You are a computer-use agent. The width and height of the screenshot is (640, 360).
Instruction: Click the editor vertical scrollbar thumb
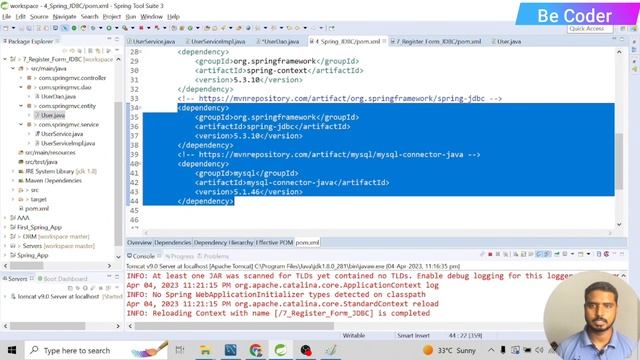tap(619, 161)
